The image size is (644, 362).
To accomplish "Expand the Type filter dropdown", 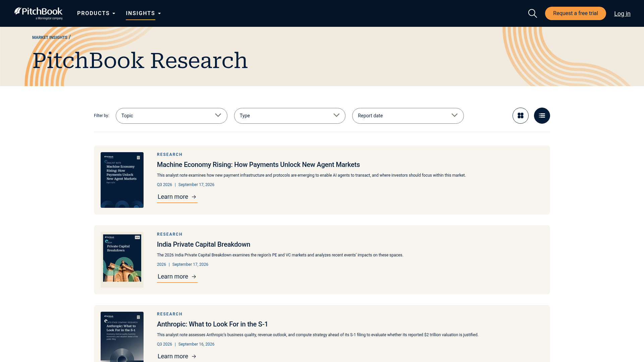I will [x=290, y=116].
